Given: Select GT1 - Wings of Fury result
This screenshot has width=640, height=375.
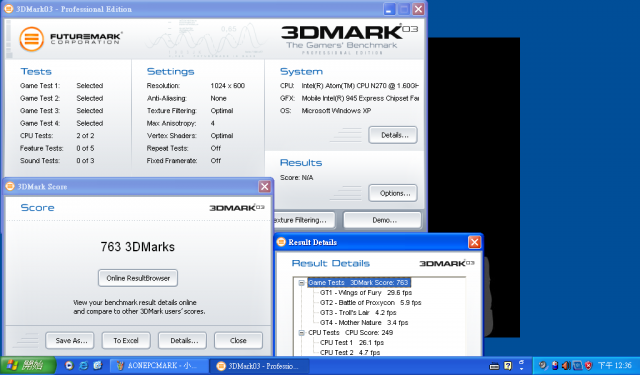Looking at the screenshot, I should point(366,293).
